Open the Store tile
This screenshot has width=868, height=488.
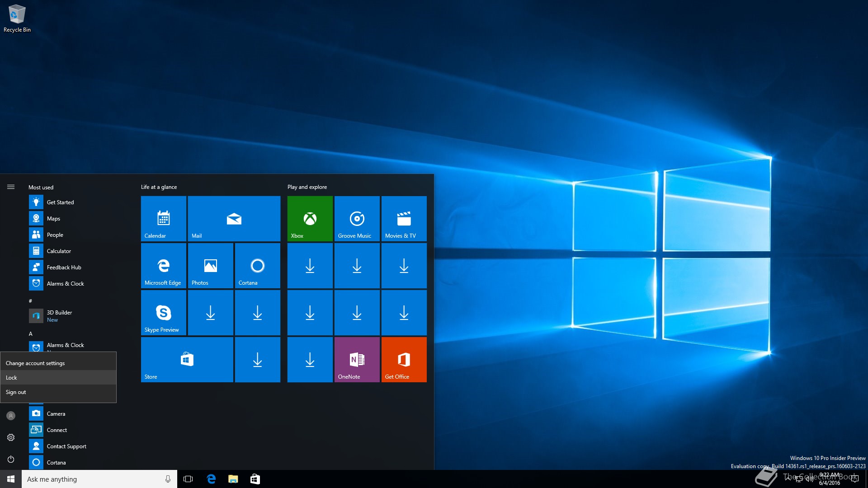click(x=187, y=359)
